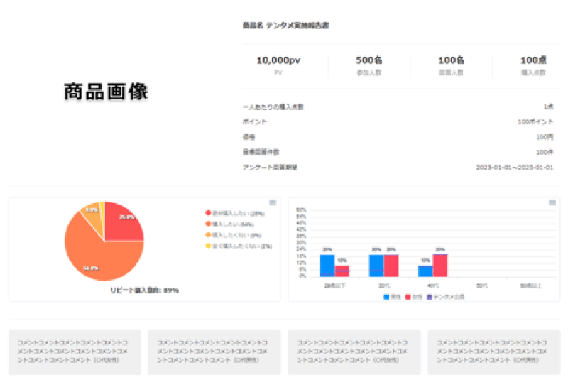Toggle the 女性 series in bar legend
Image resolution: width=568 pixels, height=392 pixels.
point(413,295)
